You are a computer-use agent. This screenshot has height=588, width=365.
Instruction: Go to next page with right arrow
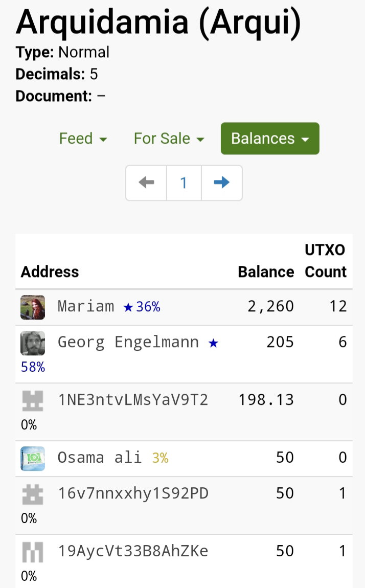[x=222, y=183]
